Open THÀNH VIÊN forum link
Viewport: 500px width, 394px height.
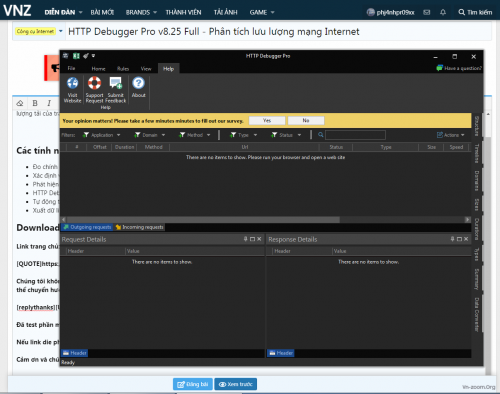(x=183, y=12)
